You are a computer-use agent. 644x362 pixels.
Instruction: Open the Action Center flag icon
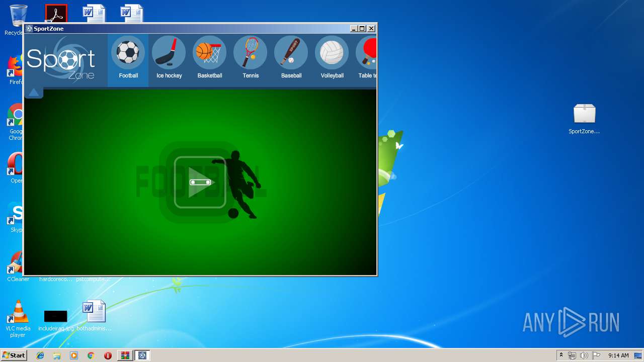tap(596, 355)
